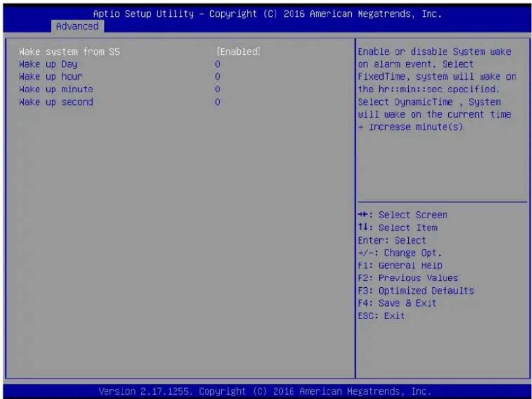
Task: Click the Aptio Setup Utility title
Action: tap(268, 14)
